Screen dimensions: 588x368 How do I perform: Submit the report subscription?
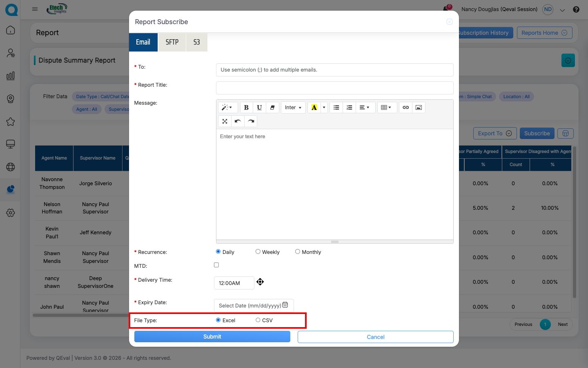(212, 336)
